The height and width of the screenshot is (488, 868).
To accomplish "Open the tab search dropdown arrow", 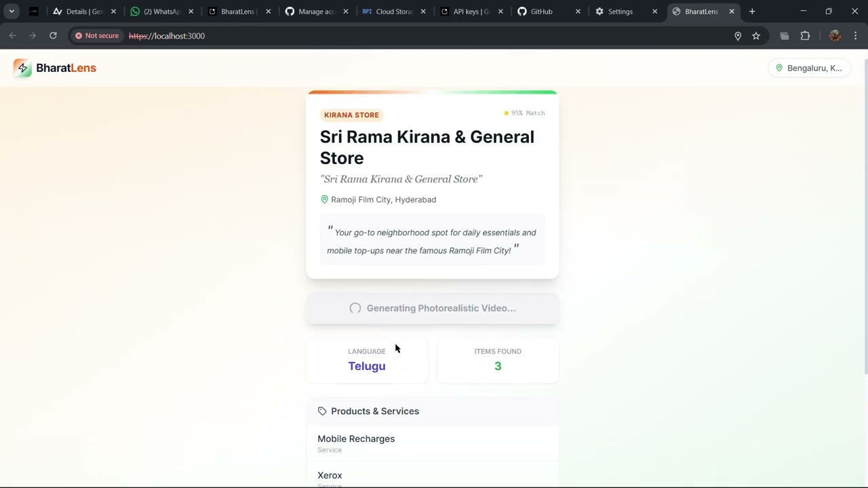I will [x=12, y=12].
